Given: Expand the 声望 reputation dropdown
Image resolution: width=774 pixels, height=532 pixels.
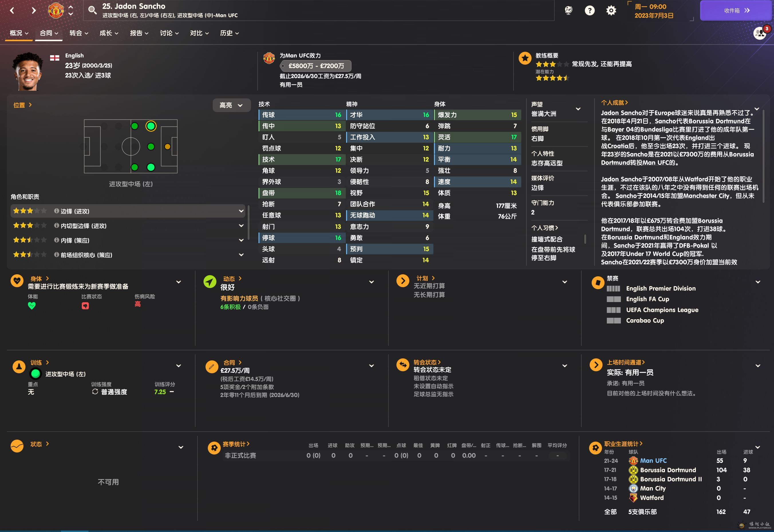Looking at the screenshot, I should coord(578,109).
